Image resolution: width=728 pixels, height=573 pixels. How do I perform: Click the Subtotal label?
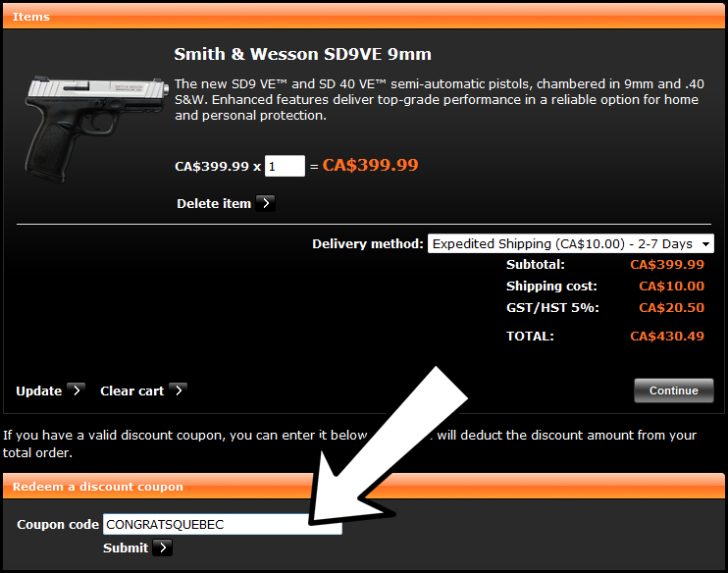[536, 265]
